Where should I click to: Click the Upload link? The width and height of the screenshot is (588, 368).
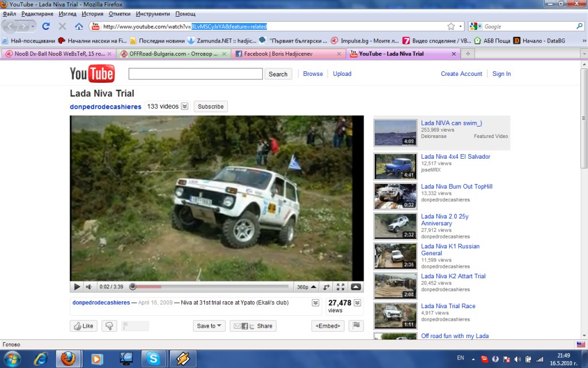342,74
